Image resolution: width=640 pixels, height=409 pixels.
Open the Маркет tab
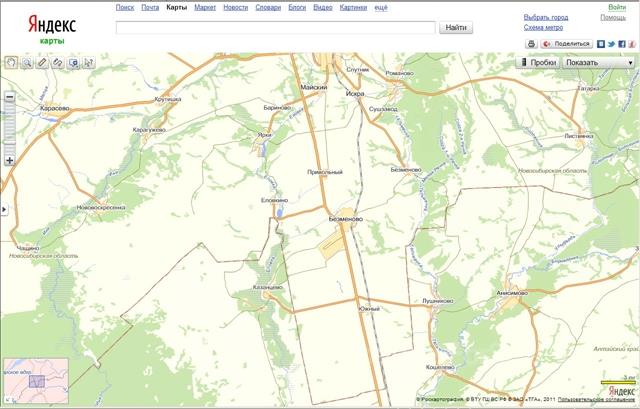(x=205, y=7)
